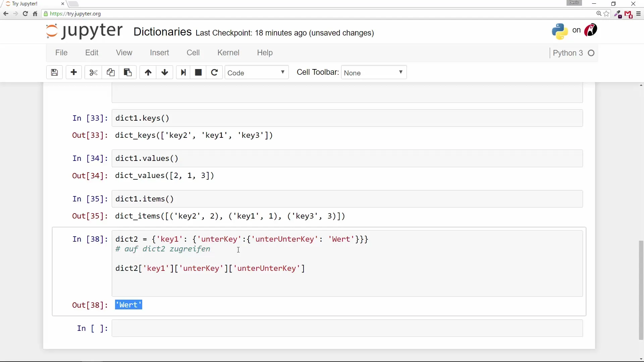Open the Edit menu
The width and height of the screenshot is (644, 362).
(x=92, y=53)
